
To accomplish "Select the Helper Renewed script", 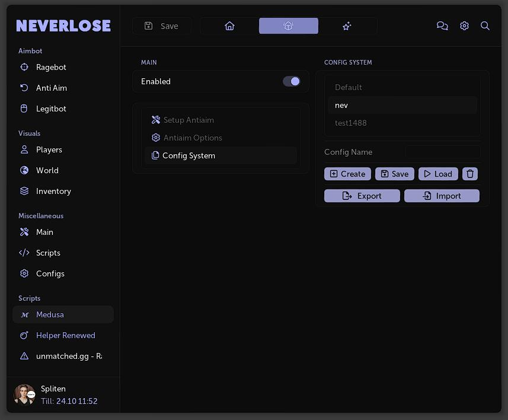I will (x=63, y=335).
